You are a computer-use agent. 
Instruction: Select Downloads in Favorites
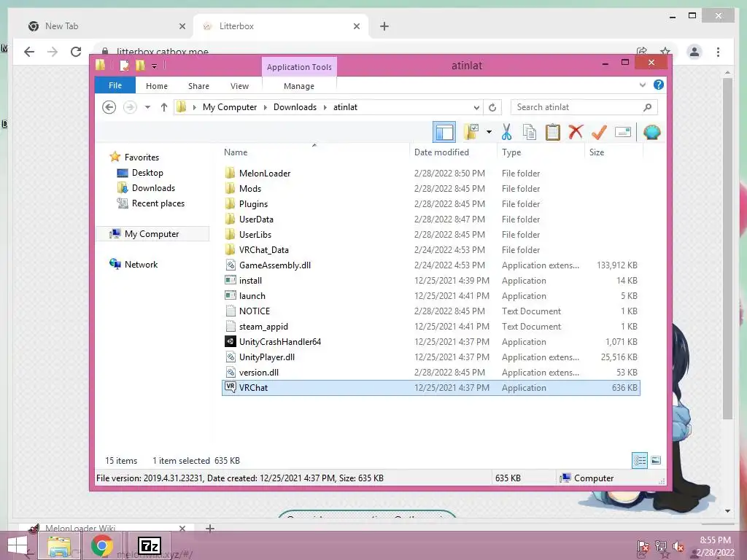point(153,187)
